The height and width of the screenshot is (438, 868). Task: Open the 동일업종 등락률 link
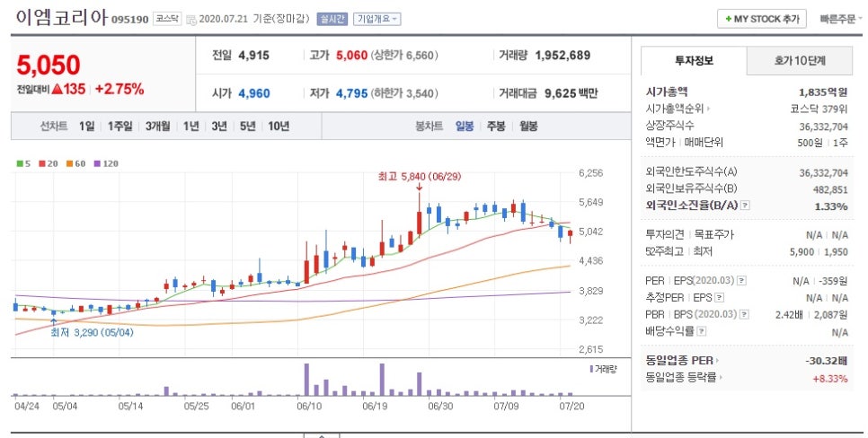click(x=684, y=378)
